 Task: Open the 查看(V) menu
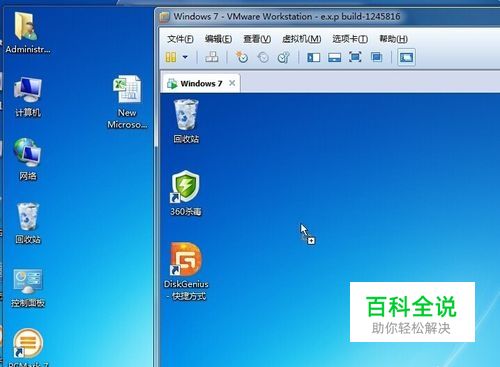(257, 39)
